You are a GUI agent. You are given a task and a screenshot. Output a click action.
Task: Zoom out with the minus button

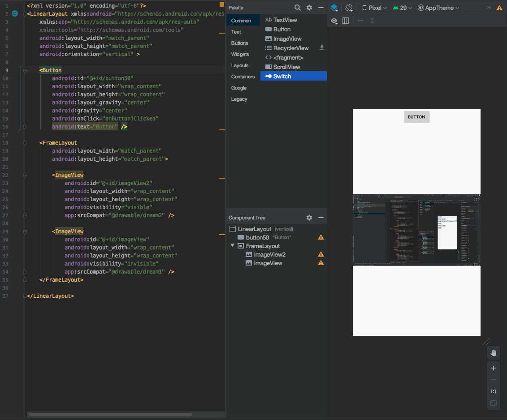(x=494, y=380)
